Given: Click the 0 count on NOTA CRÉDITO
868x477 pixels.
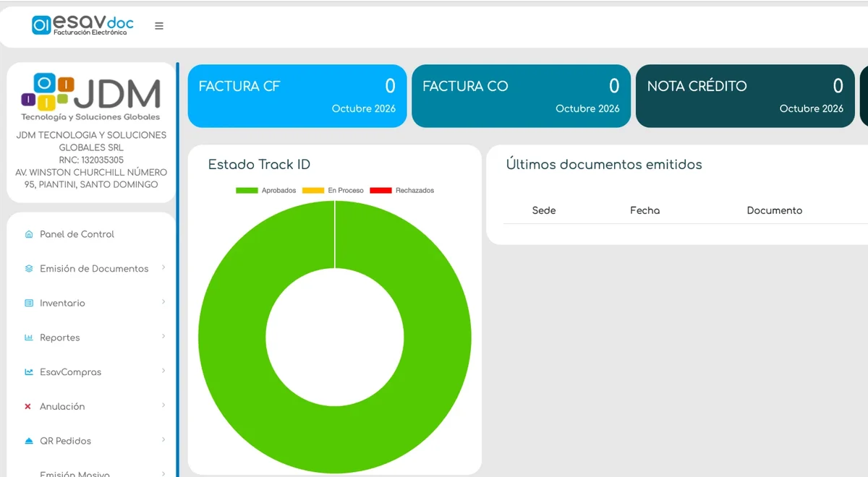Looking at the screenshot, I should click(x=838, y=86).
